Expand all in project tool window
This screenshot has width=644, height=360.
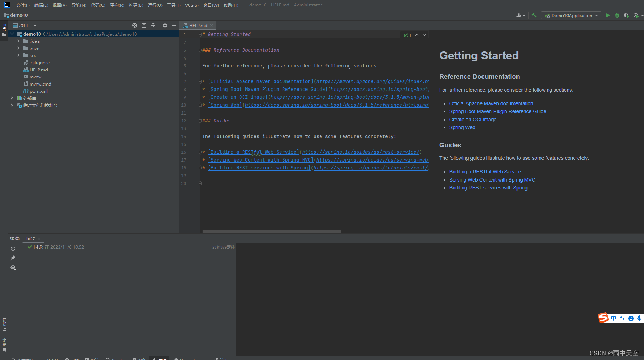144,25
